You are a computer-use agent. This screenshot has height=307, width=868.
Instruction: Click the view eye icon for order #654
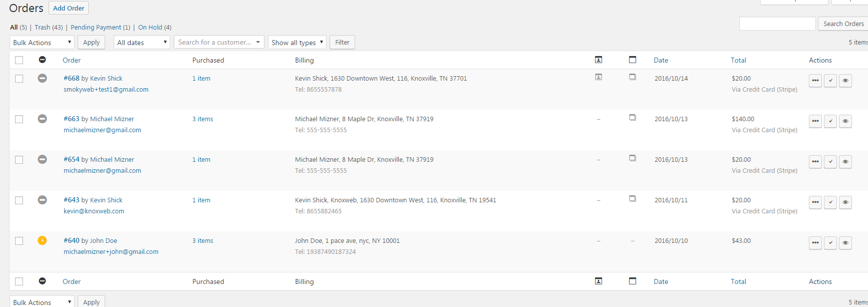(x=845, y=162)
